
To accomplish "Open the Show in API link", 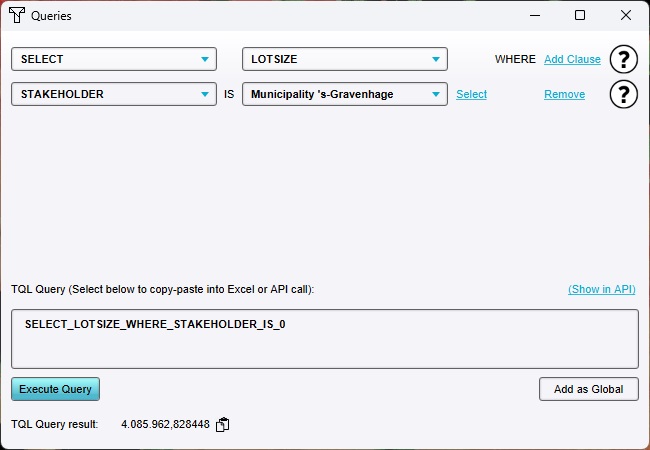I will click(601, 289).
